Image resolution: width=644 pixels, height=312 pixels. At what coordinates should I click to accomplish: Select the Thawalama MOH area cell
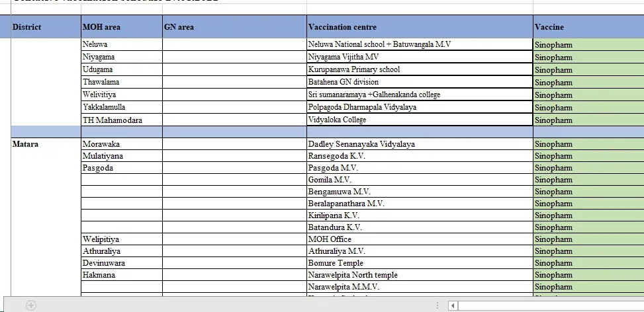click(122, 82)
